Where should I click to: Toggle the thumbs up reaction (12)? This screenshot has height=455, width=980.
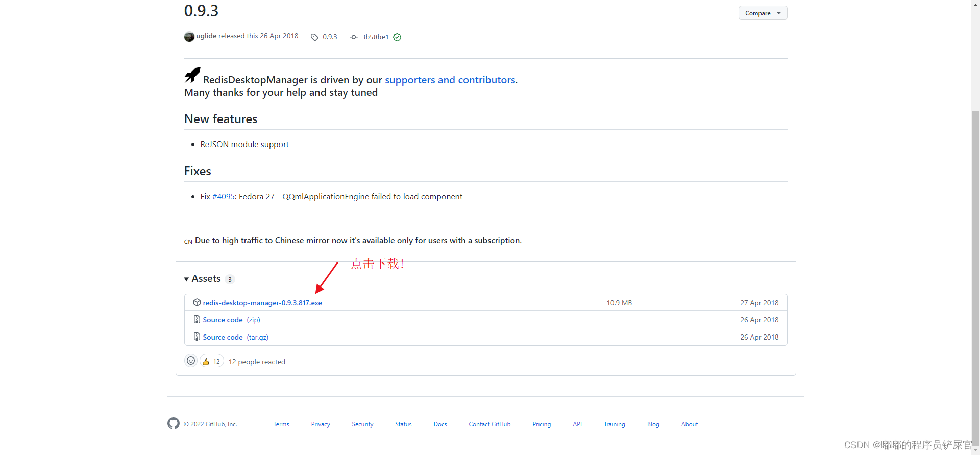(212, 361)
